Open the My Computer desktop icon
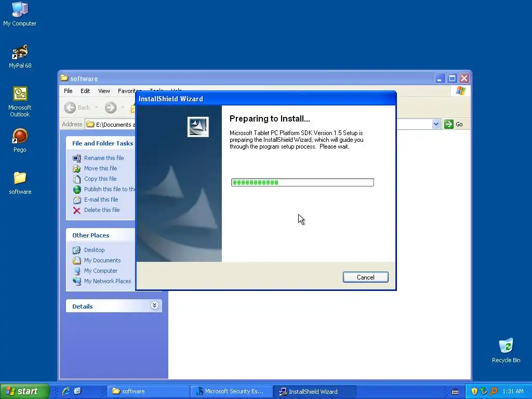Viewport: 532px width, 399px height. [x=20, y=14]
